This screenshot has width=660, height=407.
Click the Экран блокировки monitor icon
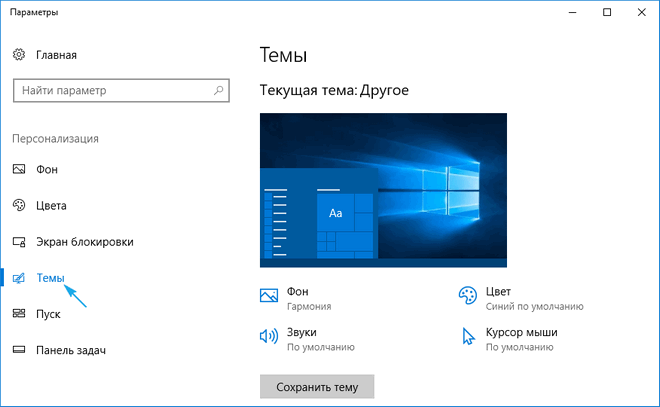19,242
